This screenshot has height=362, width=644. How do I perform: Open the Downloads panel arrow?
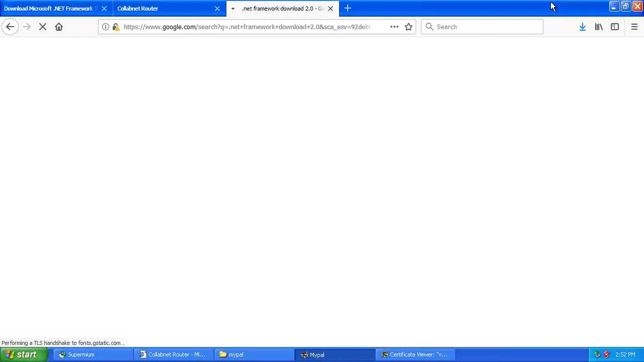tap(583, 27)
